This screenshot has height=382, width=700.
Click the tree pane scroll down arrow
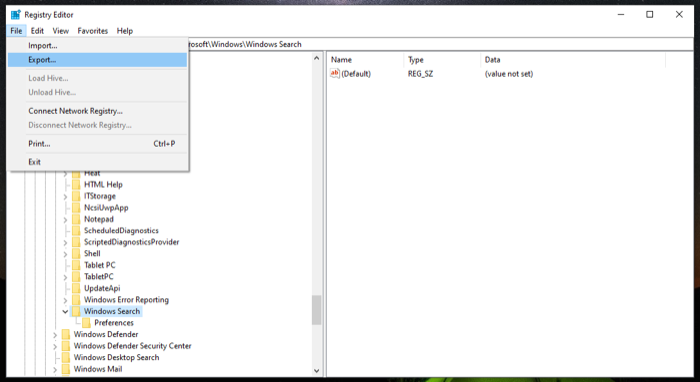click(317, 370)
